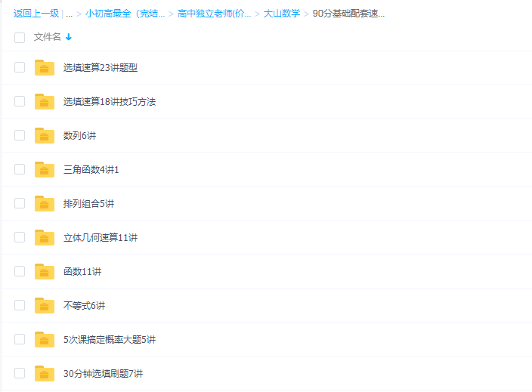
Task: Sort list by 文件名 column header
Action: (x=48, y=37)
